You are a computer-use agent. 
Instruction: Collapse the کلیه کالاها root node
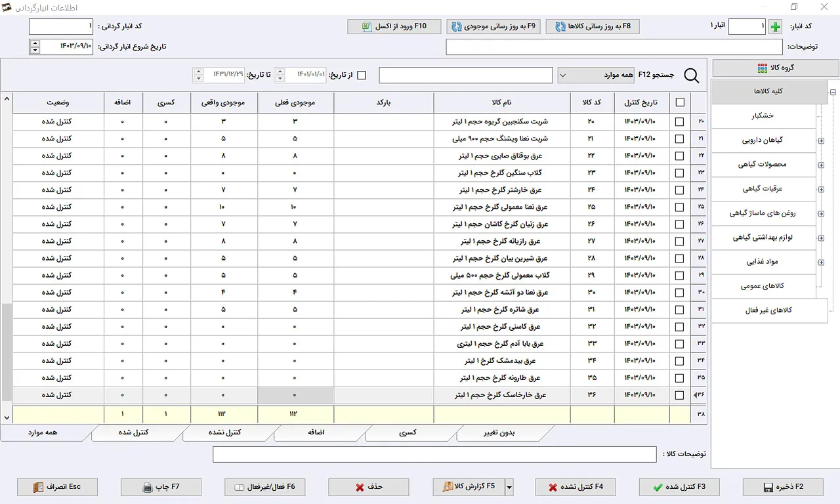[x=833, y=93]
